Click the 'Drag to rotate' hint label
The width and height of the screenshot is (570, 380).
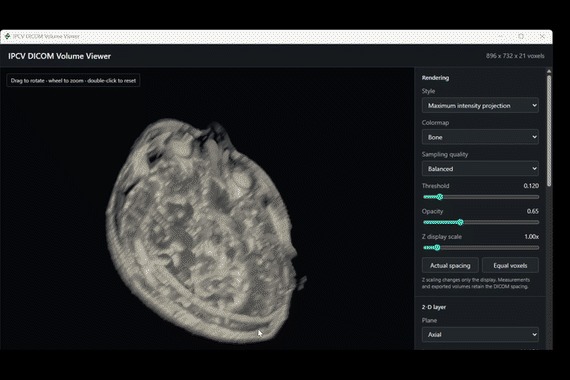coord(73,81)
